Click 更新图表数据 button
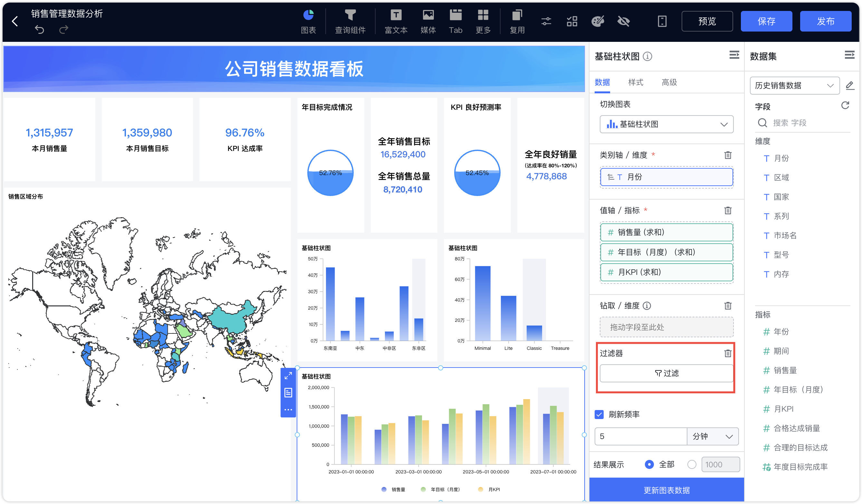Viewport: 862px width, 504px height. tap(666, 490)
